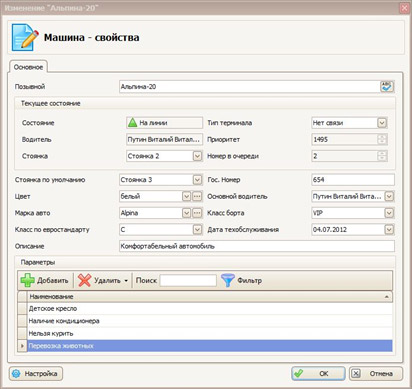Confirm with the OK button
The width and height of the screenshot is (412, 389).
click(x=318, y=374)
